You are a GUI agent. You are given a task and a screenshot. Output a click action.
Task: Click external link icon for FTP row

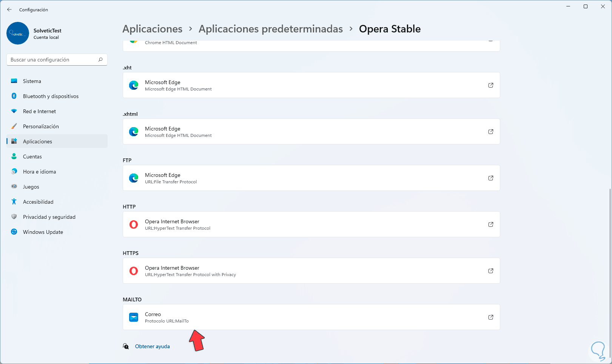point(490,178)
